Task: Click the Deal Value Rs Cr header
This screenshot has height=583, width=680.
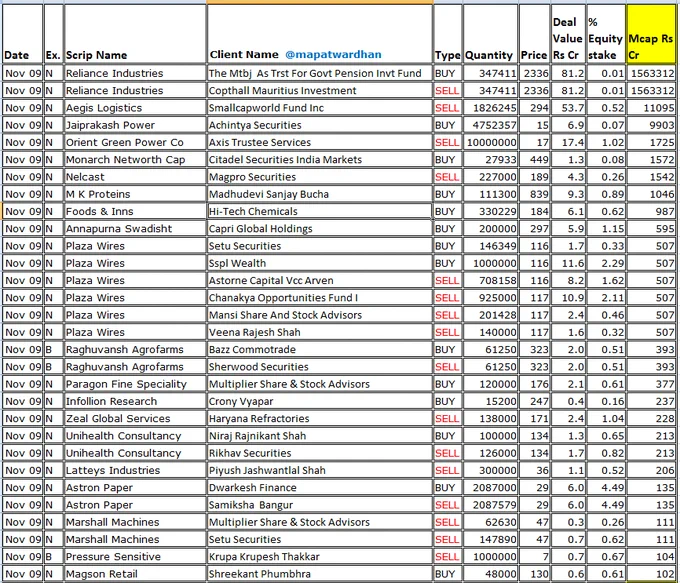Action: pyautogui.click(x=568, y=34)
